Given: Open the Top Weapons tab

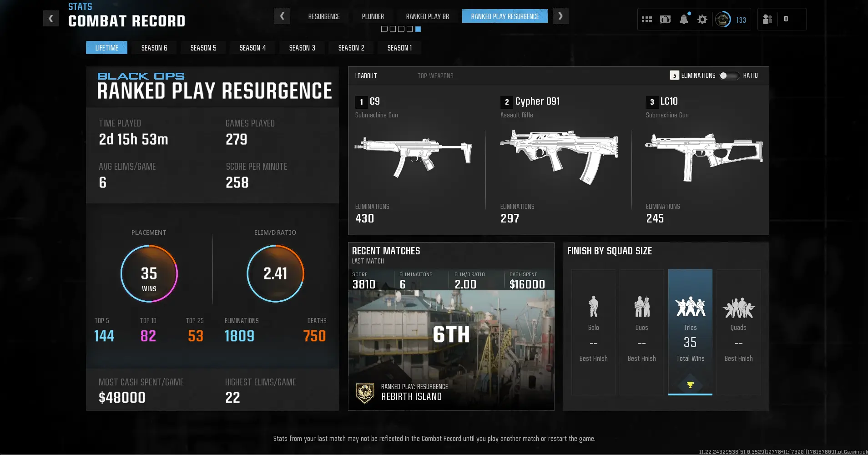Looking at the screenshot, I should [x=435, y=76].
